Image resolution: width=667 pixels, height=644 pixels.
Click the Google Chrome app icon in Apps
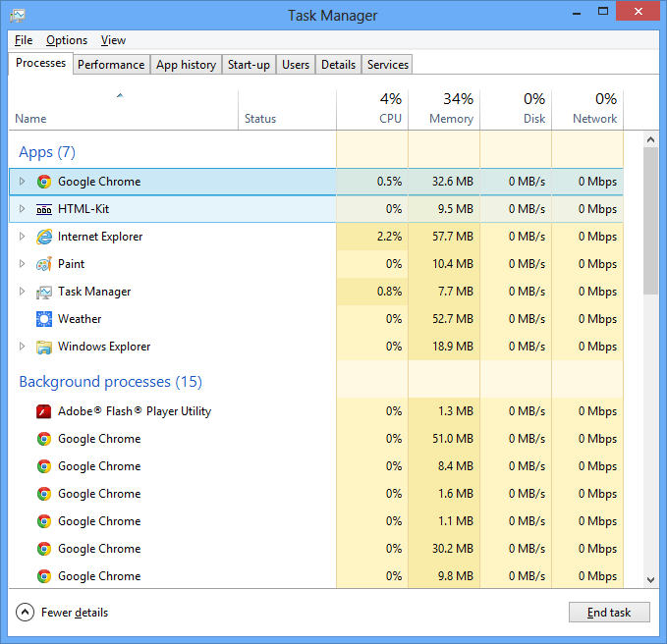(44, 182)
